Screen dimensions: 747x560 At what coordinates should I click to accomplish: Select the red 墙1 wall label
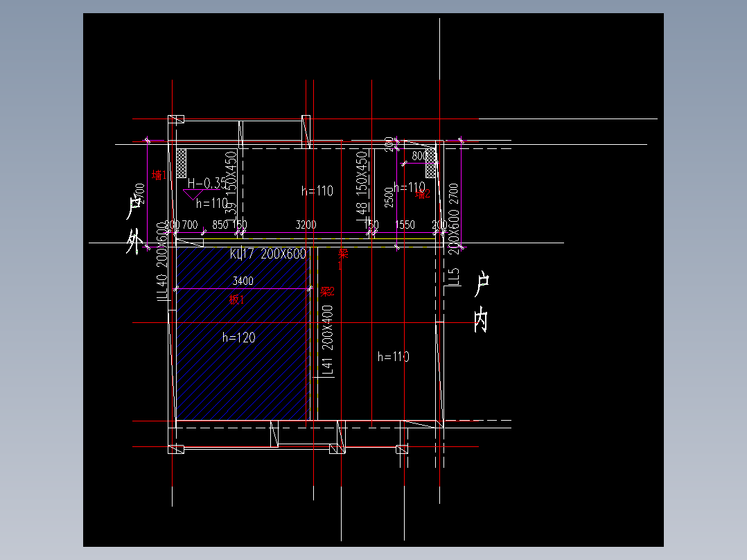pyautogui.click(x=159, y=175)
